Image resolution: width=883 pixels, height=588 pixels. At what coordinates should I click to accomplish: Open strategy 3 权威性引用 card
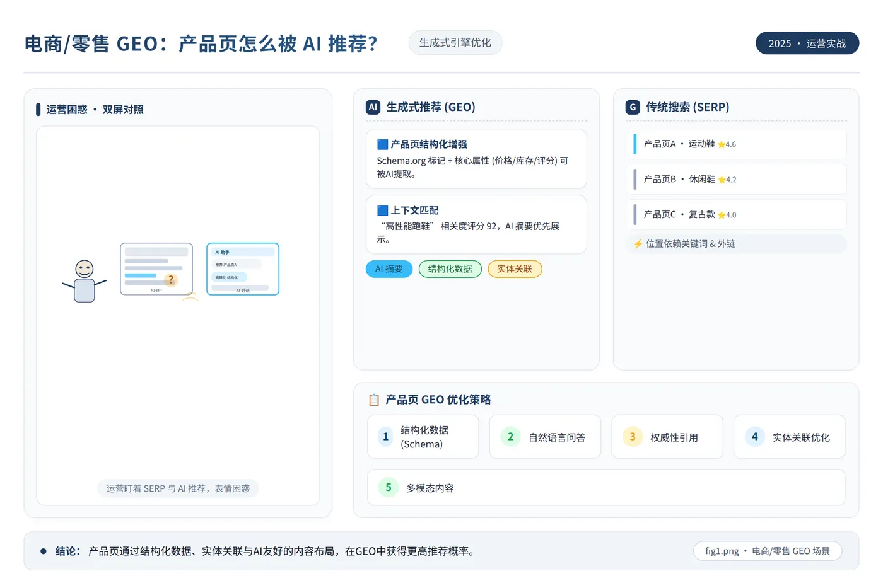(x=667, y=437)
